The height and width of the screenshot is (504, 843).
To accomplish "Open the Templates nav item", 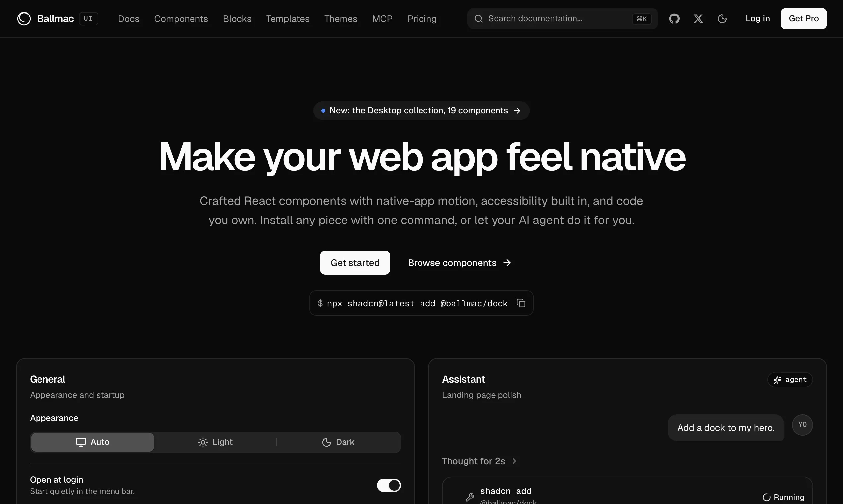I will tap(287, 18).
